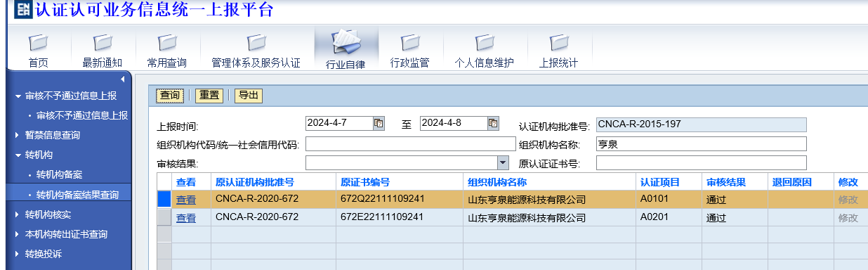Click 通过 result in the A0101 row
The width and height of the screenshot is (868, 270).
(x=716, y=200)
